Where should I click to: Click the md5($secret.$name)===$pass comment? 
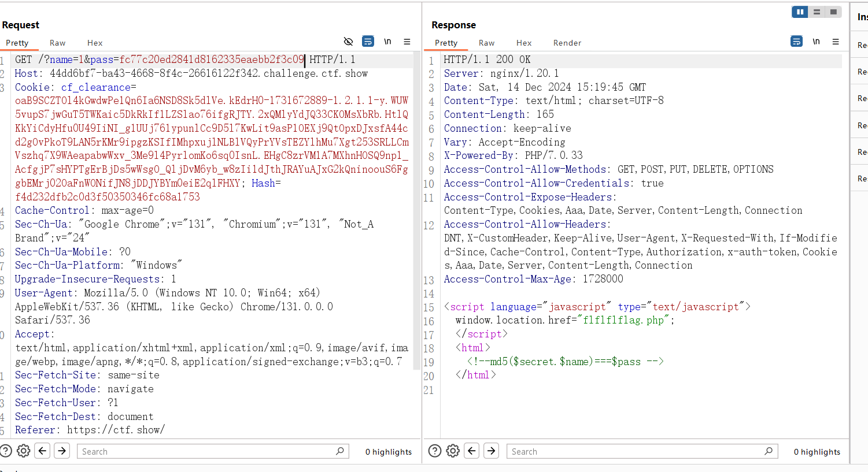(566, 362)
